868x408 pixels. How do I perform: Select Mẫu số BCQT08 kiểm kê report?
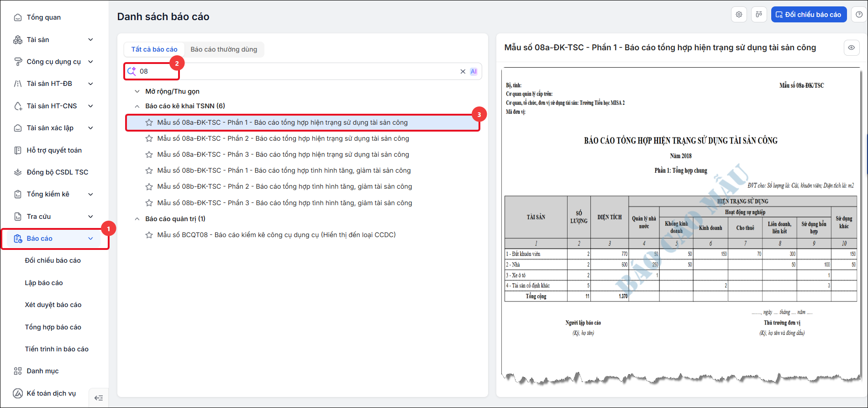[x=276, y=235]
